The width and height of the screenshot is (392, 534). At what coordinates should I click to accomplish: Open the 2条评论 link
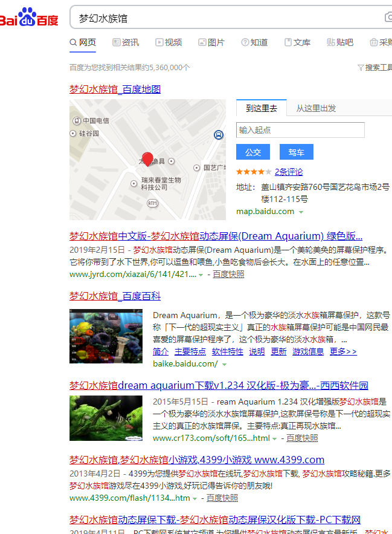(289, 172)
